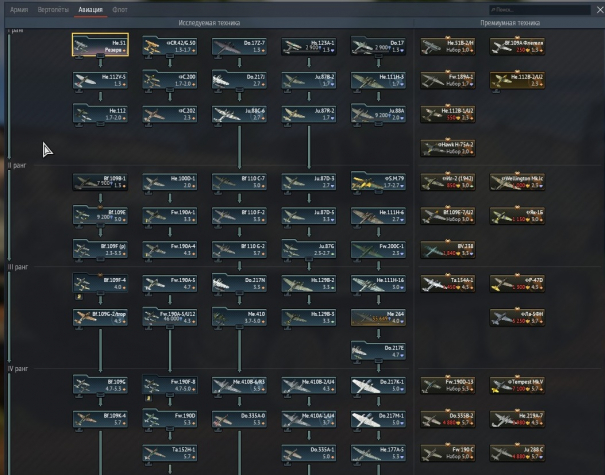This screenshot has width=605, height=475.
Task: Choose the premium Wellington Mk.Ic
Action: click(x=517, y=182)
